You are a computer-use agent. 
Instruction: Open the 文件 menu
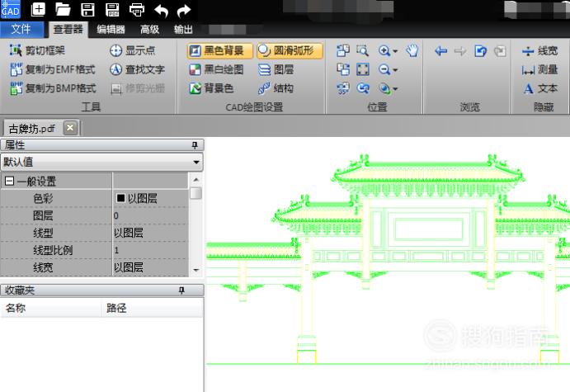[21, 29]
